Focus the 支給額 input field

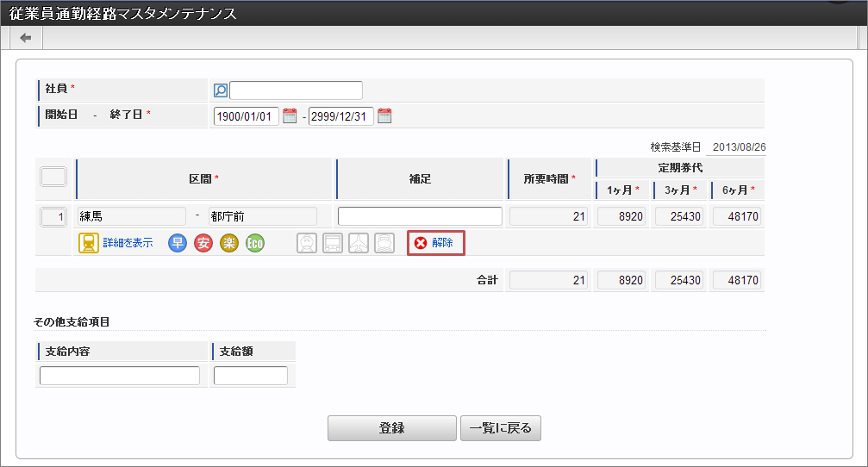click(x=251, y=376)
